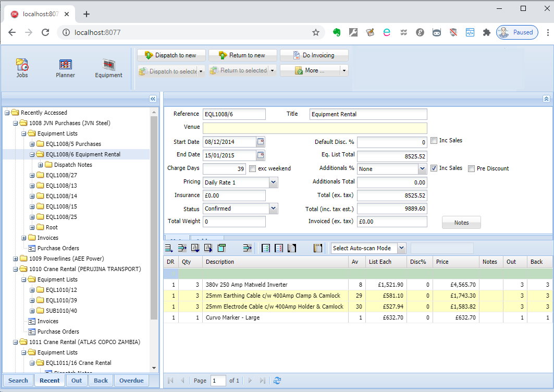This screenshot has width=554, height=392.
Task: Check Inc Sales beside Default Disc. %
Action: click(434, 141)
